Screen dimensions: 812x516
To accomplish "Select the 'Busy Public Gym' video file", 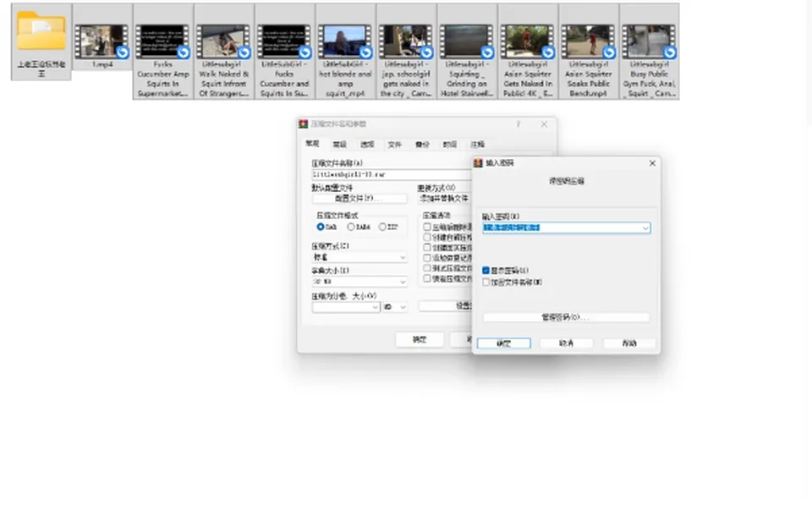I will pyautogui.click(x=649, y=52).
